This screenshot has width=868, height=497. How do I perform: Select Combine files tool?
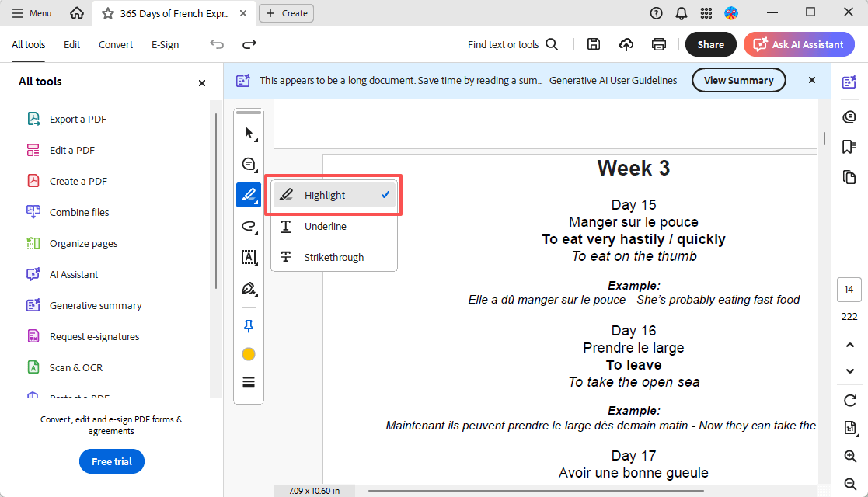coord(68,212)
